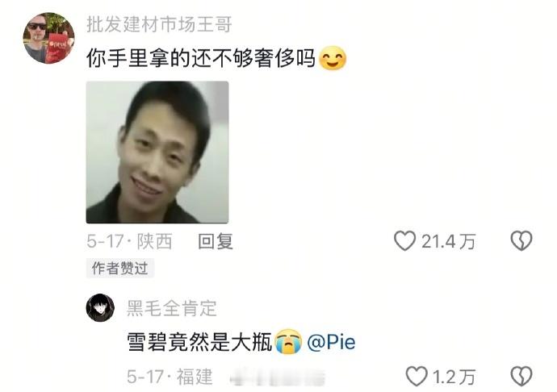Viewport: 557px width, 392px height.
Task: Select comment text 你手里拿的还不够奢侈吗
Action: pos(201,58)
